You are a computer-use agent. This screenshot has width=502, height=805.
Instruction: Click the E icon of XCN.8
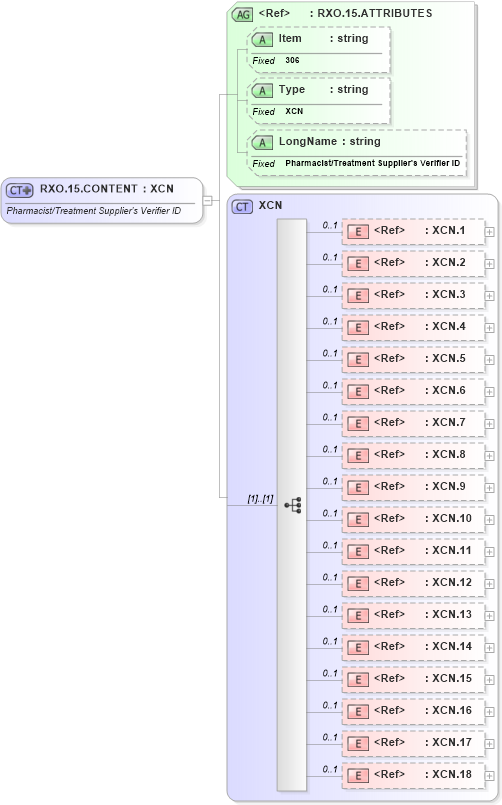tap(358, 455)
